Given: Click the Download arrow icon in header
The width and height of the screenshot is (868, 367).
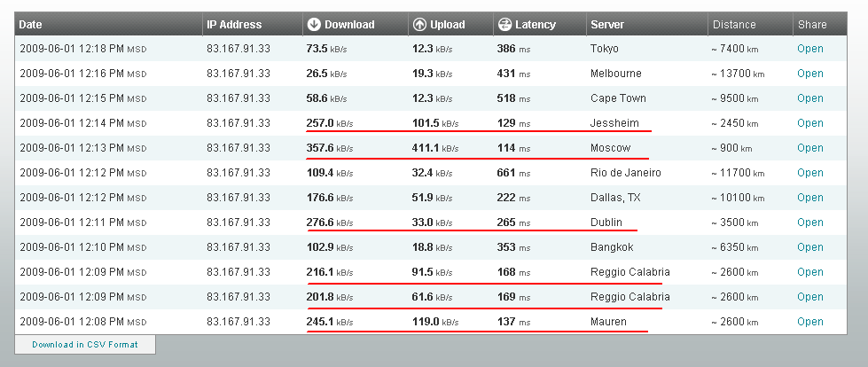Looking at the screenshot, I should (x=315, y=25).
